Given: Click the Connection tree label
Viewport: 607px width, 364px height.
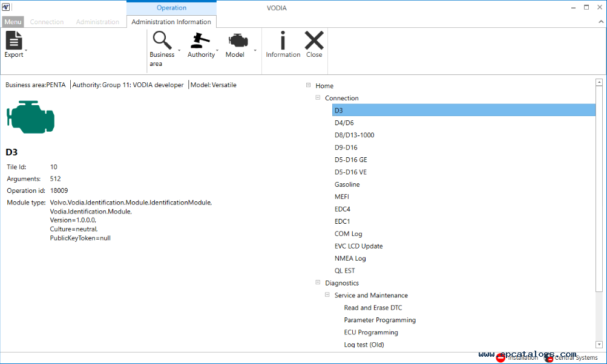Looking at the screenshot, I should [341, 98].
